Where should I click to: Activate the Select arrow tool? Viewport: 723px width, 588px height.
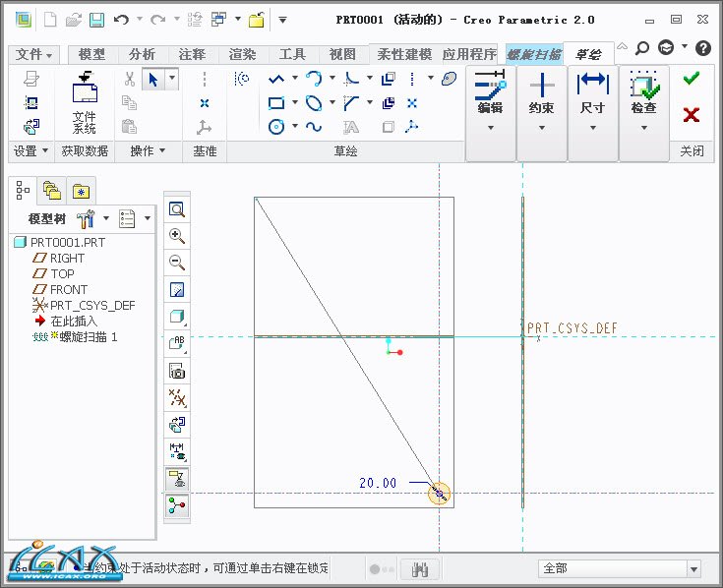click(x=153, y=80)
